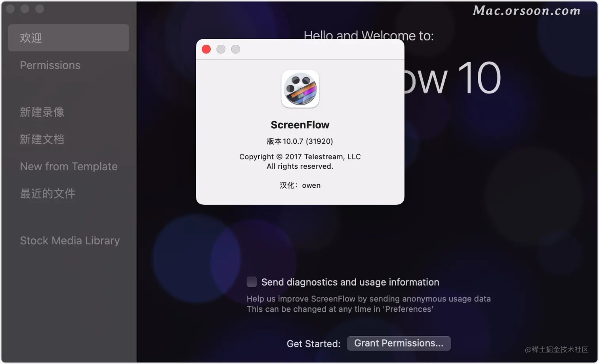Select the 欢迎 sidebar item
The image size is (599, 364).
click(x=69, y=38)
